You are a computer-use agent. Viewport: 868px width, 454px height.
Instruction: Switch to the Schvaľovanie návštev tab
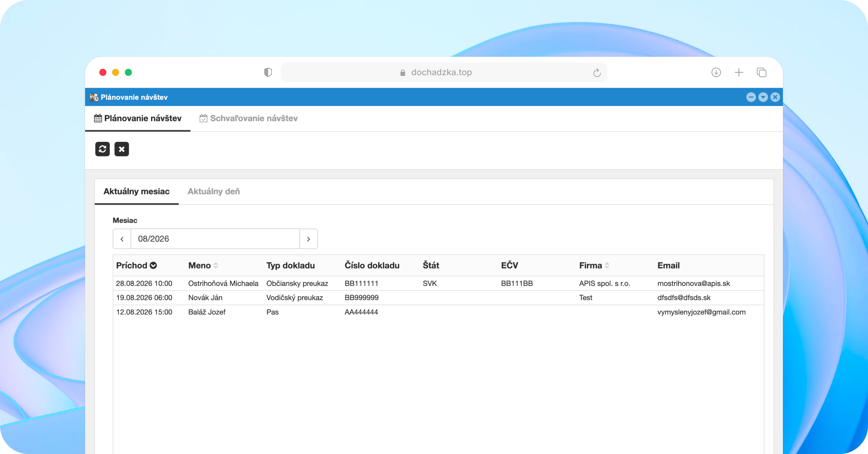tap(249, 118)
